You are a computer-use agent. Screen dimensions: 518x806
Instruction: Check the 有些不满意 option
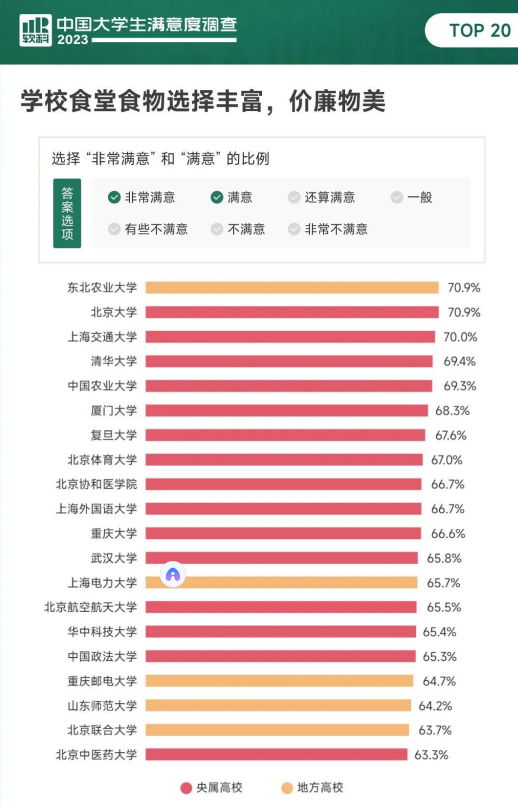pos(114,229)
